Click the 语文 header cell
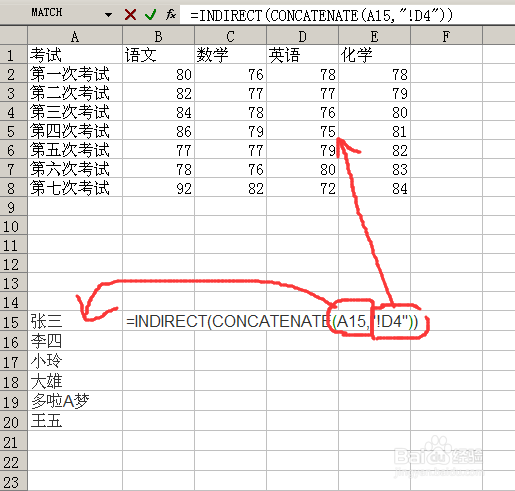Image resolution: width=515 pixels, height=491 pixels. pyautogui.click(x=159, y=54)
